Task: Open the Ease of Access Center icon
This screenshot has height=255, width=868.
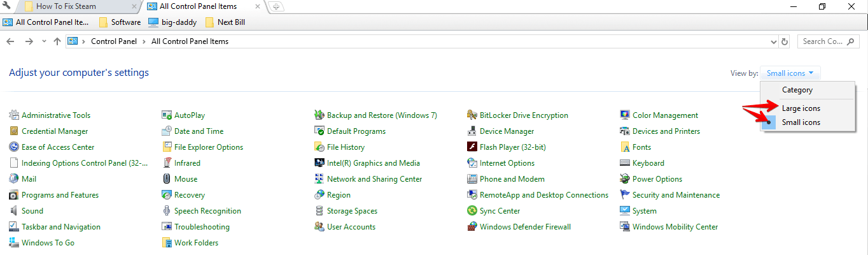Action: tap(14, 147)
